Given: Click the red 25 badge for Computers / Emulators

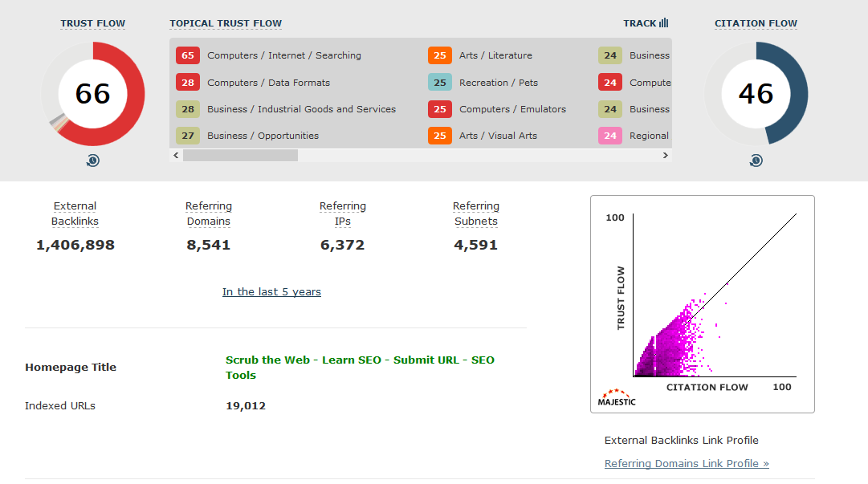Looking at the screenshot, I should [439, 109].
